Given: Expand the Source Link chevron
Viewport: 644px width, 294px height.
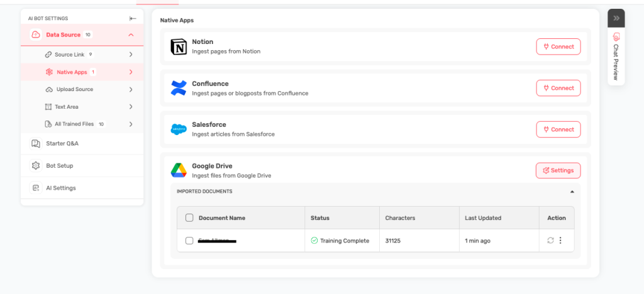Looking at the screenshot, I should point(131,55).
